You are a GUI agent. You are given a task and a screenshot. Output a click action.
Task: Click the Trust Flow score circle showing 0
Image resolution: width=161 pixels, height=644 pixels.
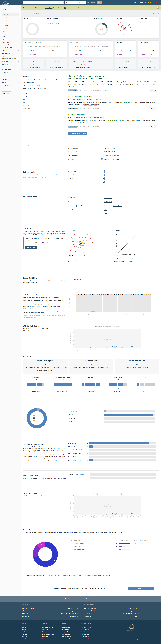pos(32,29)
